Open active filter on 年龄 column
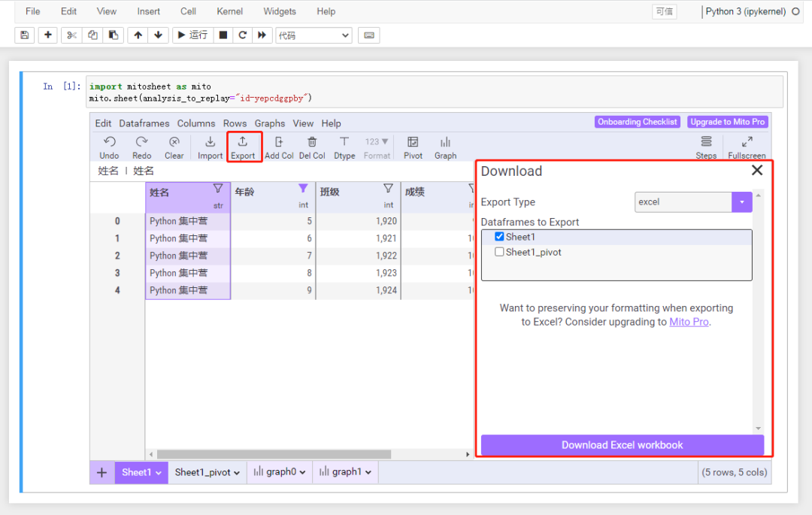The width and height of the screenshot is (812, 515). [x=303, y=189]
